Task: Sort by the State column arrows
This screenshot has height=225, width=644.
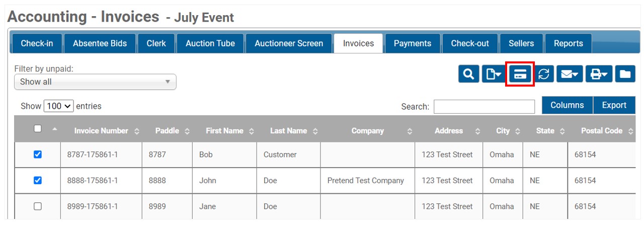Action: pos(562,131)
